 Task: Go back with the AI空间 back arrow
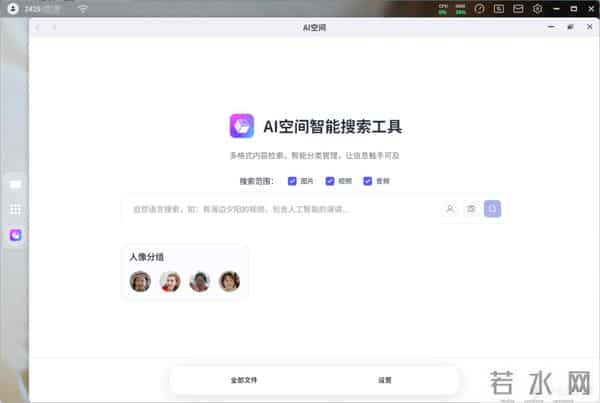[x=38, y=28]
